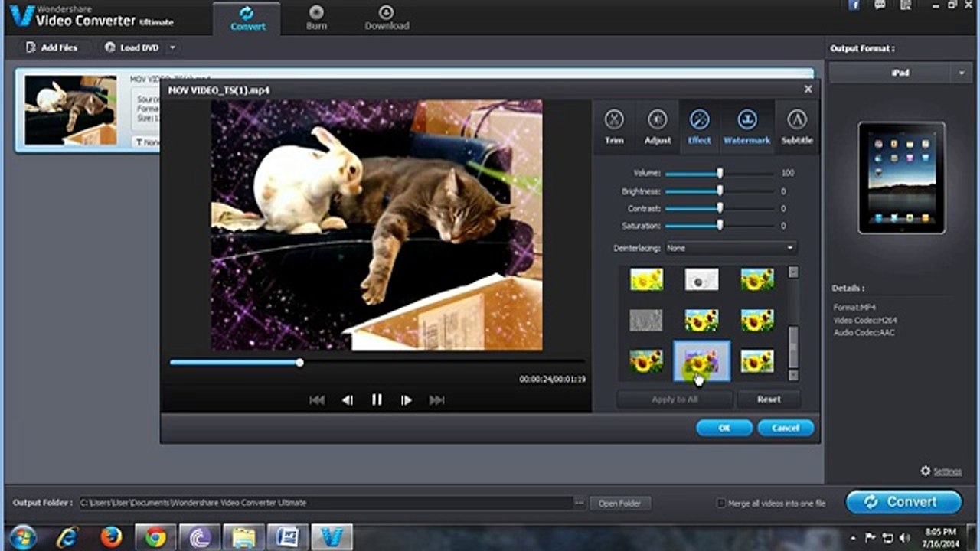Enable Merge all videos into one file
Viewport: 980px width, 551px height.
tap(720, 503)
